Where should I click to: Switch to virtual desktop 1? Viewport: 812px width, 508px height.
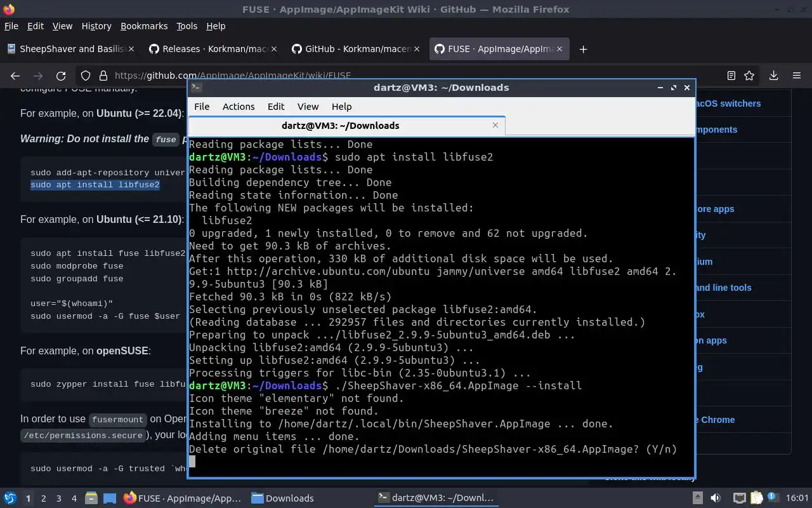pyautogui.click(x=28, y=498)
